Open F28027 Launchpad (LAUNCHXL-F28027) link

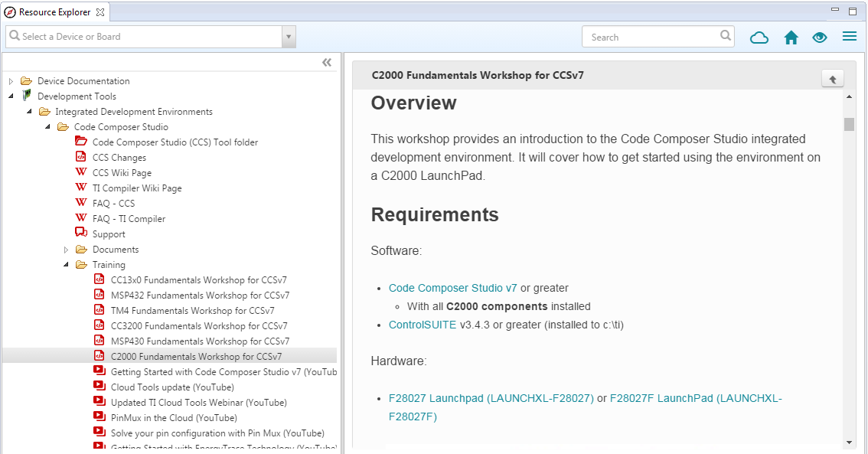click(x=491, y=398)
